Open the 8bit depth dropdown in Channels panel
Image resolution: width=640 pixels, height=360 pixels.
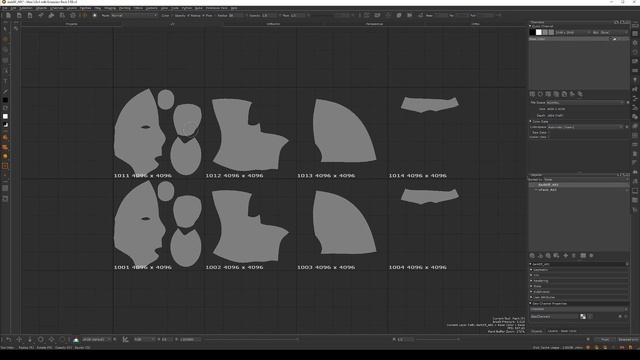(x=609, y=32)
